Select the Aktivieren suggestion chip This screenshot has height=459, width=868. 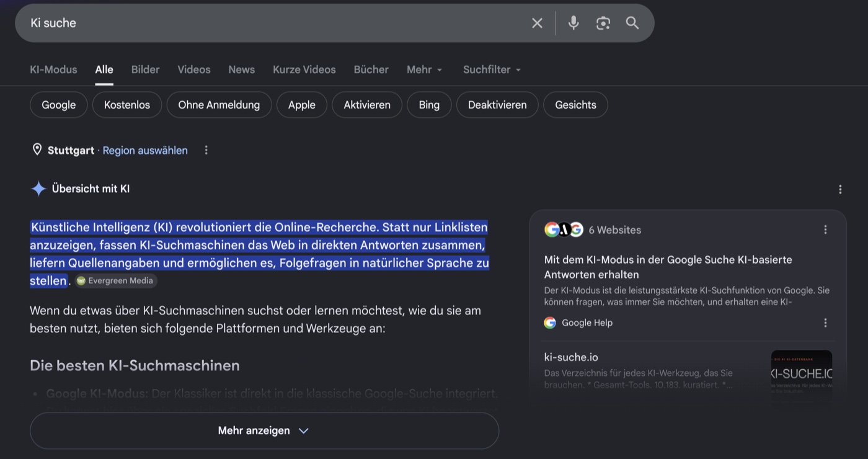(x=367, y=105)
